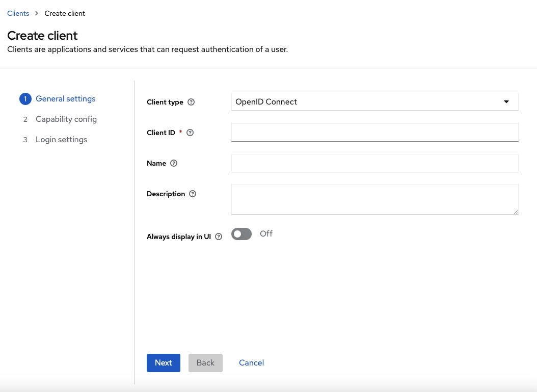The width and height of the screenshot is (537, 392).
Task: Click the Client type dropdown caret arrow
Action: coord(506,101)
